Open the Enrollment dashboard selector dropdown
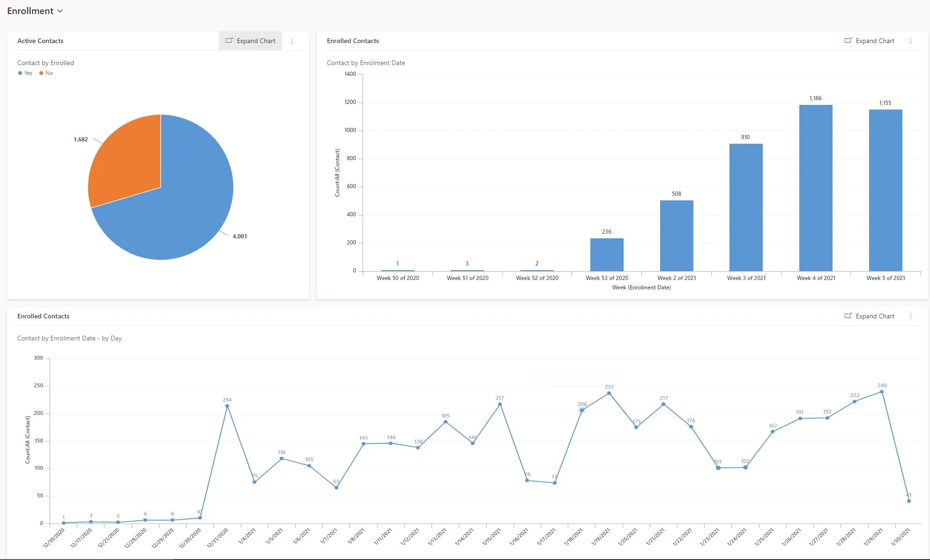Screen dimensions: 930x560 pos(60,11)
